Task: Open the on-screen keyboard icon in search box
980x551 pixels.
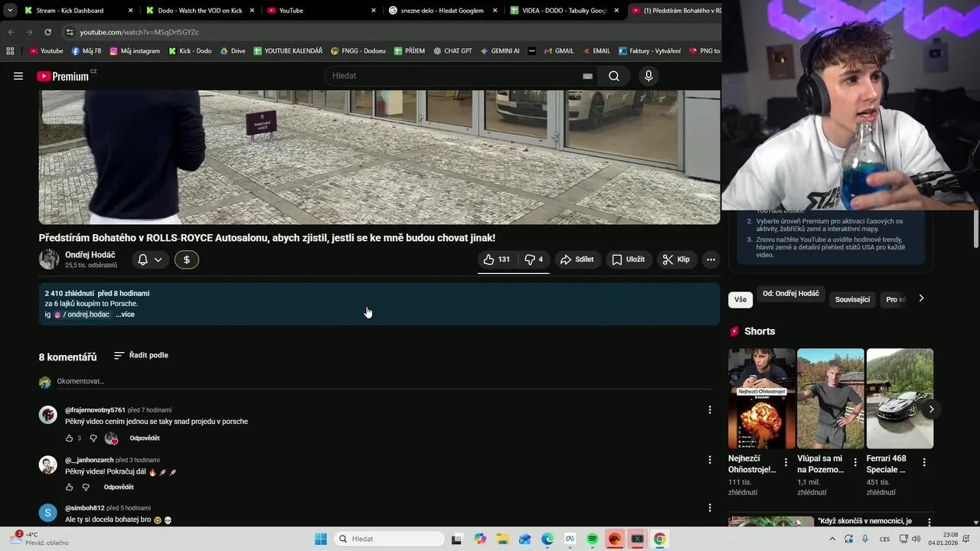Action: pyautogui.click(x=587, y=76)
